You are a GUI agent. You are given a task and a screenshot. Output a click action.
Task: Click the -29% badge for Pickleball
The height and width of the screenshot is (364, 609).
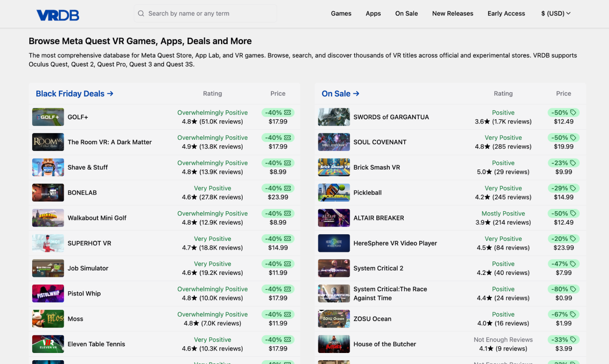point(563,188)
